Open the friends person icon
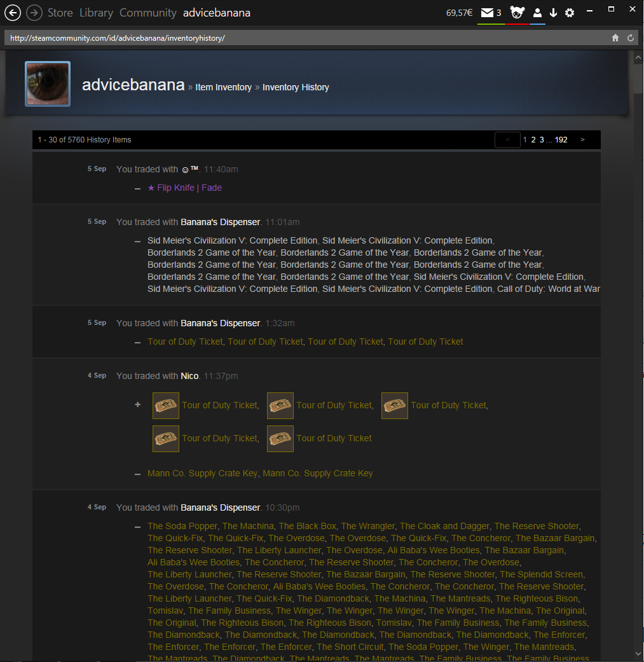Image resolution: width=644 pixels, height=662 pixels. 537,13
